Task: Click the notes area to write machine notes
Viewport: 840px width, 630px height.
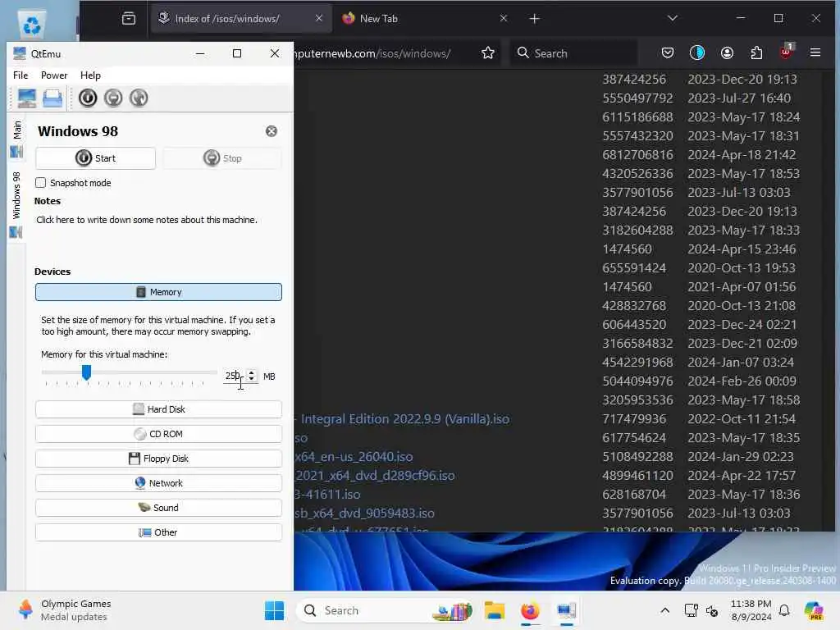Action: [x=147, y=220]
